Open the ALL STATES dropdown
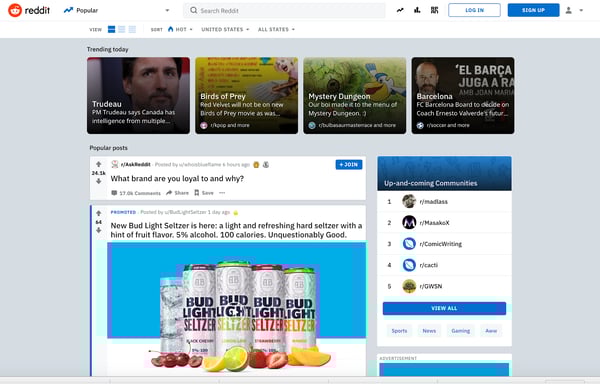This screenshot has width=600, height=384. coord(276,29)
